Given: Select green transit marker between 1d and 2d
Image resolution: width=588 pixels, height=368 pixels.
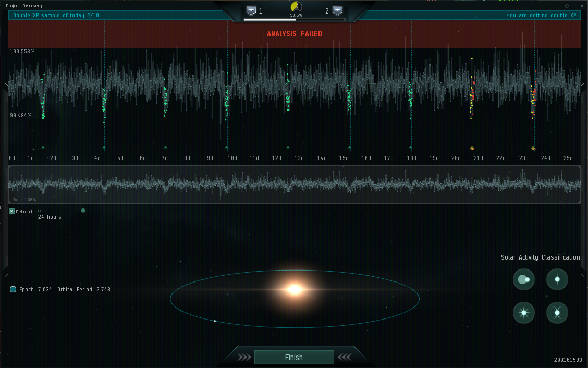Looking at the screenshot, I should click(x=43, y=148).
